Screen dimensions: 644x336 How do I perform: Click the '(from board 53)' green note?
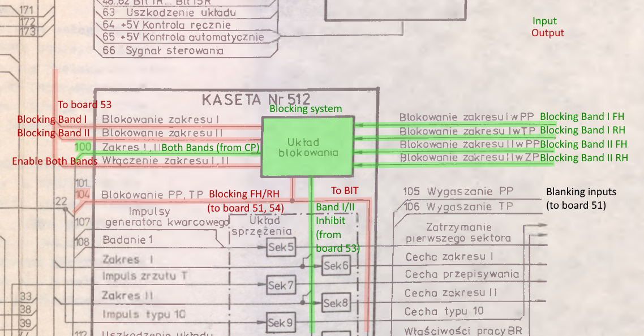coord(338,242)
